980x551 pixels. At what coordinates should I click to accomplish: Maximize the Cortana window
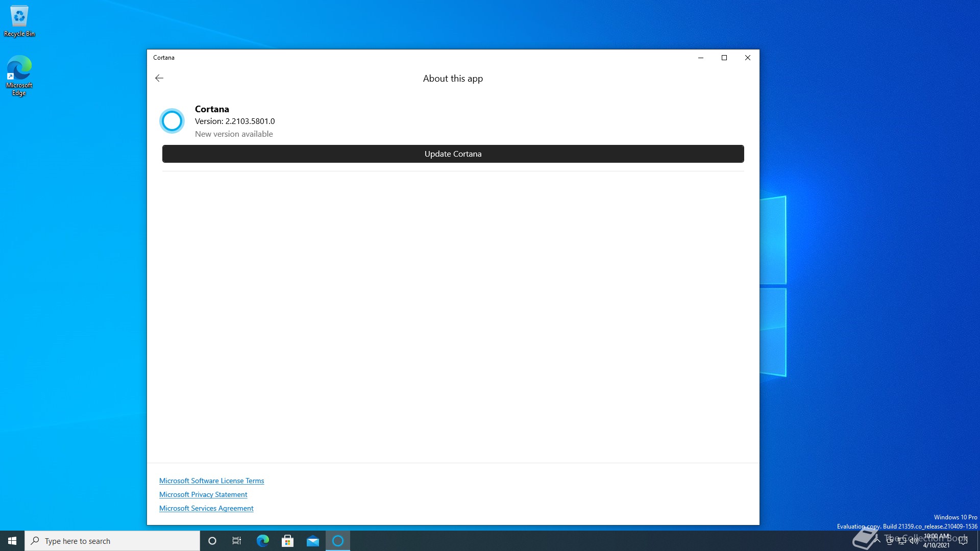pyautogui.click(x=724, y=58)
